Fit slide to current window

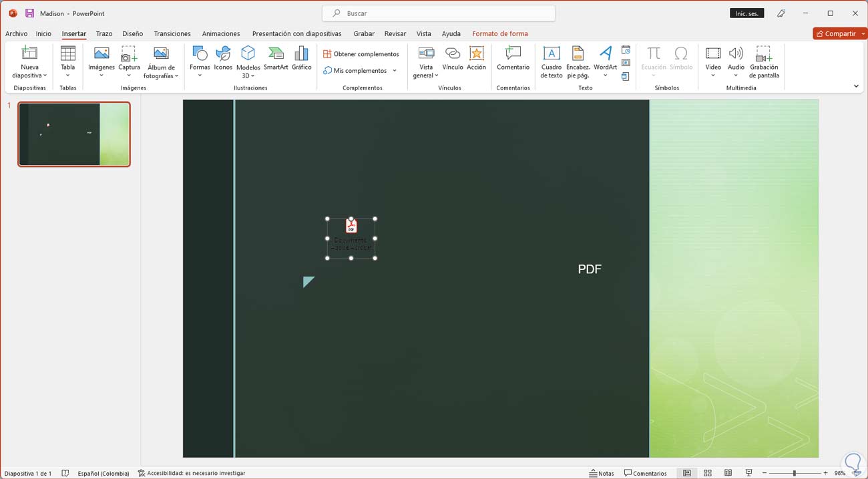click(857, 473)
